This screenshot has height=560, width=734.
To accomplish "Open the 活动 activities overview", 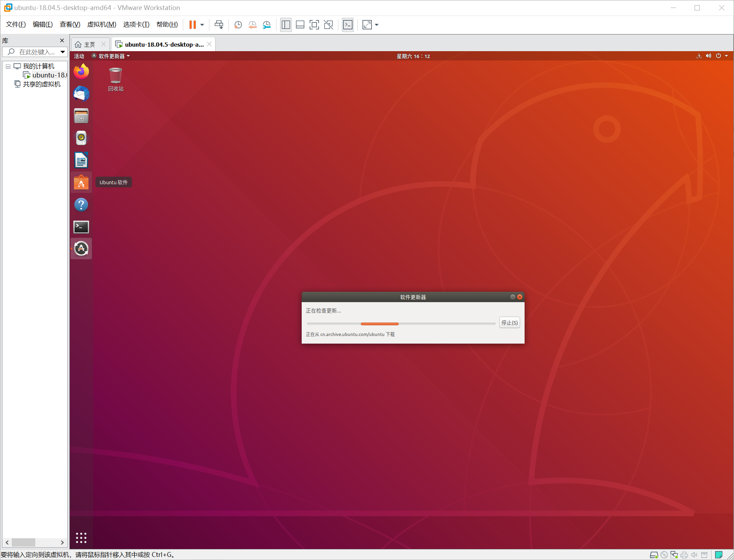I will tap(79, 56).
